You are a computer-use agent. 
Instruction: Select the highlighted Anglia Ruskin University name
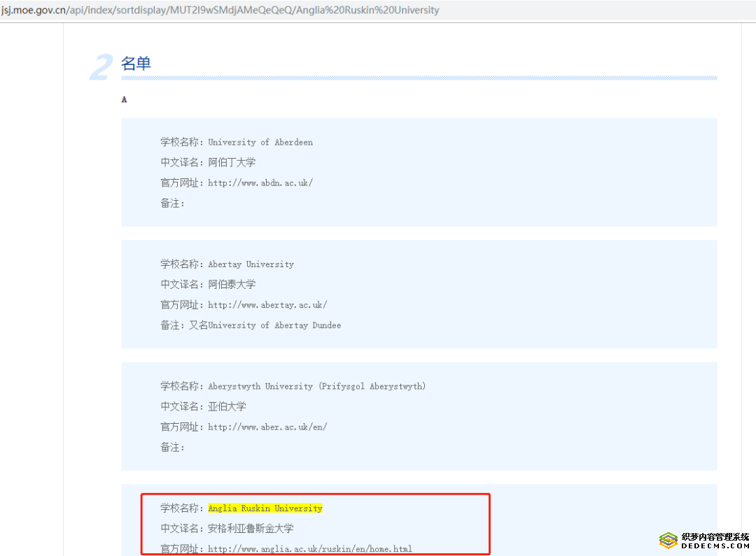[265, 508]
